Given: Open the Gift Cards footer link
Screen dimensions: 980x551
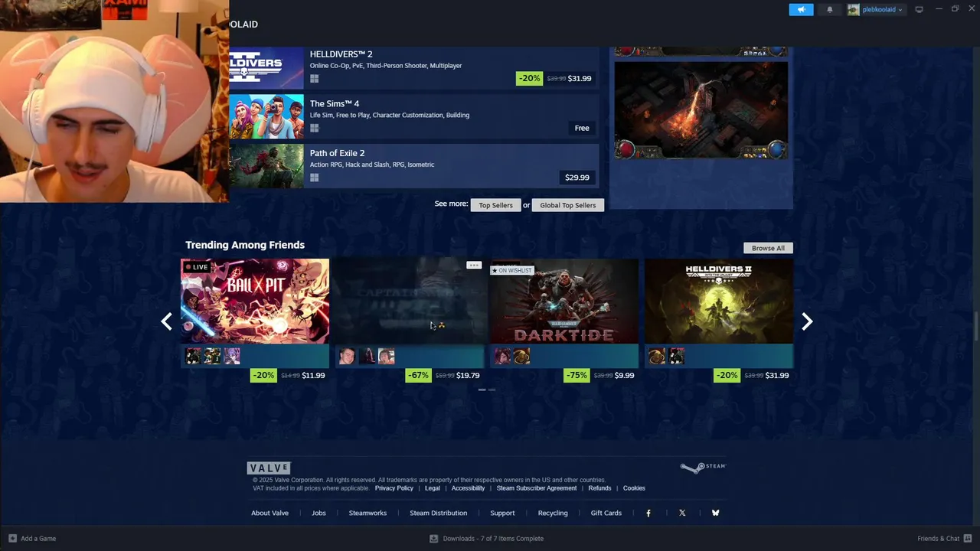Looking at the screenshot, I should point(606,513).
